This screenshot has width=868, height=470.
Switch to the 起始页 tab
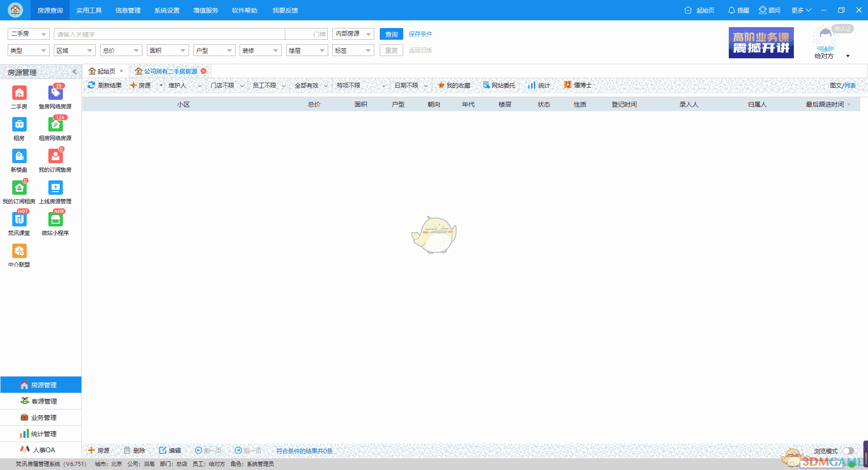coord(106,71)
